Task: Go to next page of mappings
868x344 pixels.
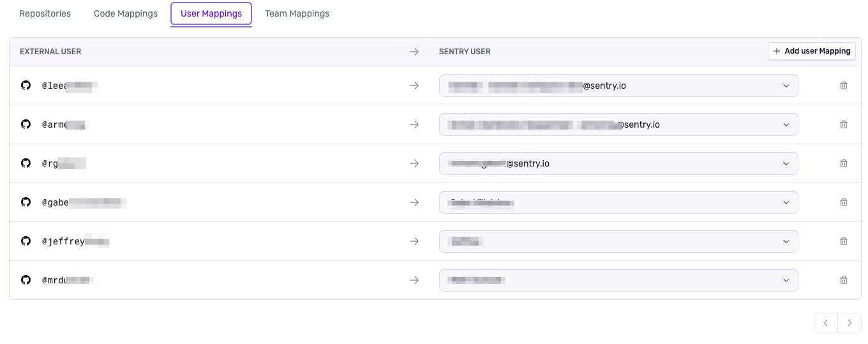Action: click(849, 323)
